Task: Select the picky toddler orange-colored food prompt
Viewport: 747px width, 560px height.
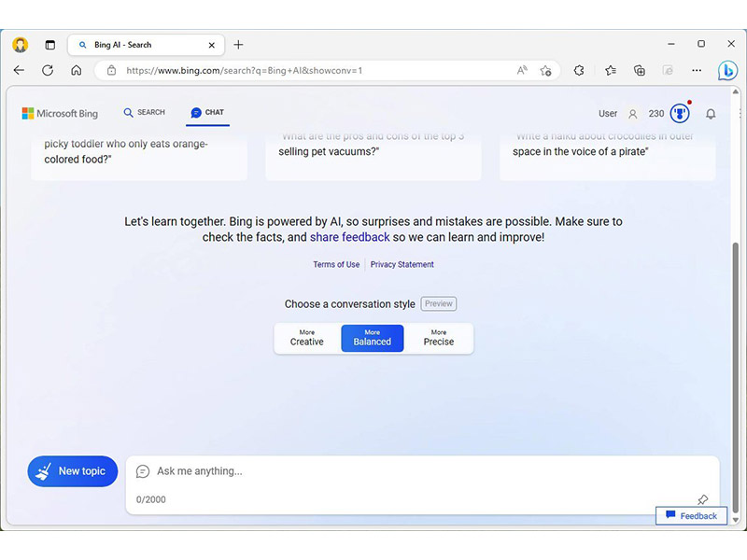Action: (x=139, y=157)
